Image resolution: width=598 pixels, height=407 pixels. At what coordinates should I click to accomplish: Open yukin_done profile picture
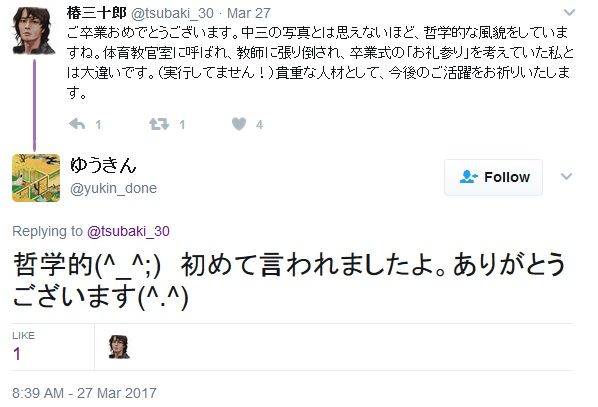pos(36,177)
